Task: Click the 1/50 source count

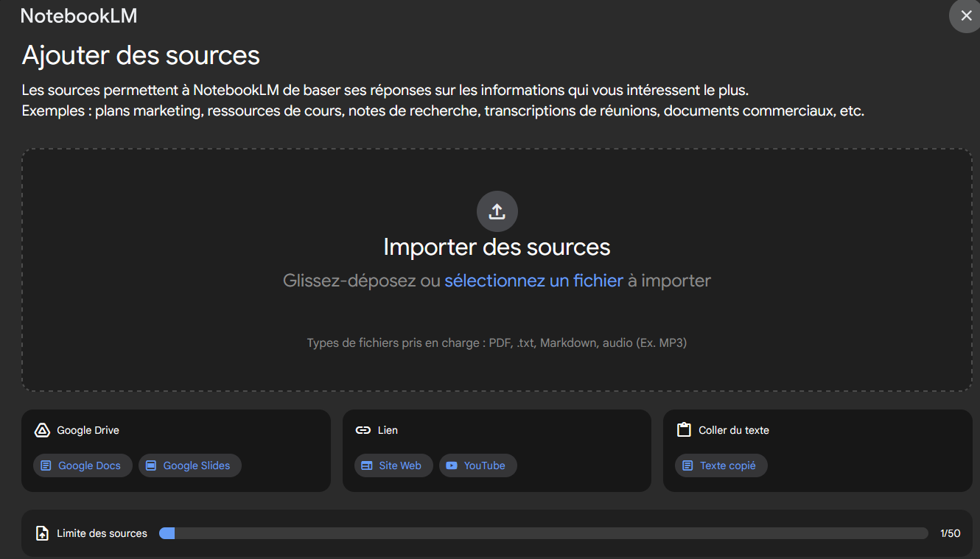Action: pos(951,533)
